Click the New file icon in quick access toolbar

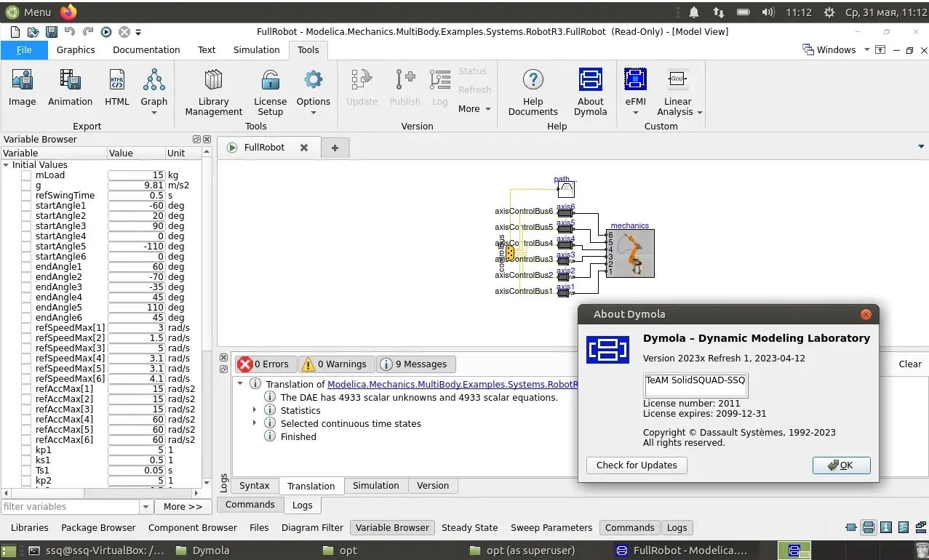[x=15, y=32]
